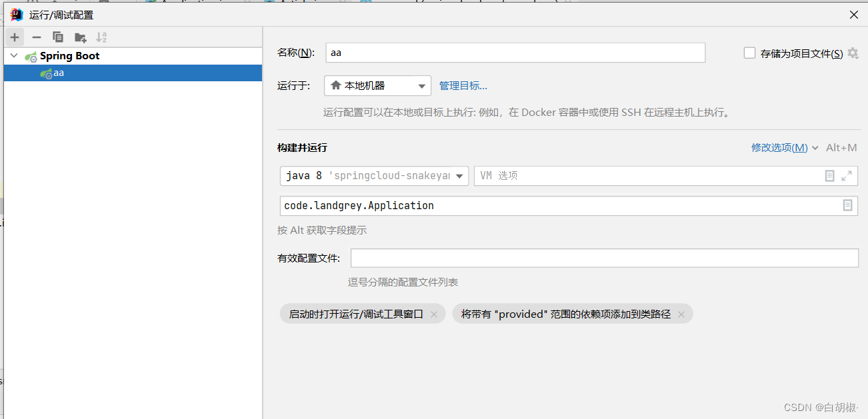Screen dimensions: 868x419
Task: Sort the configuration list
Action: click(101, 37)
